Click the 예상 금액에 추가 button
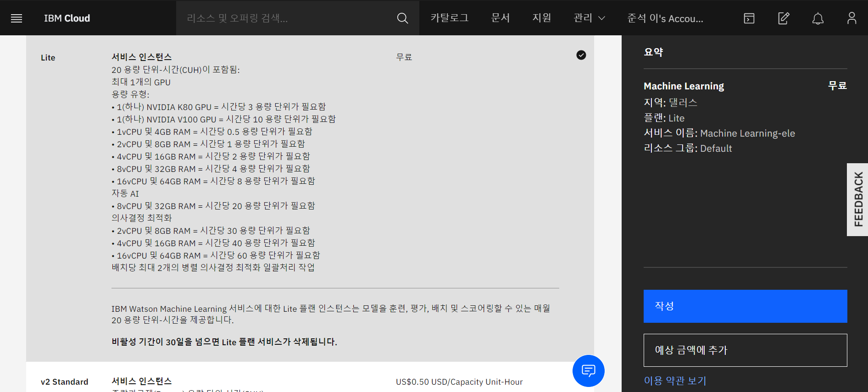The image size is (868, 392). [x=745, y=350]
